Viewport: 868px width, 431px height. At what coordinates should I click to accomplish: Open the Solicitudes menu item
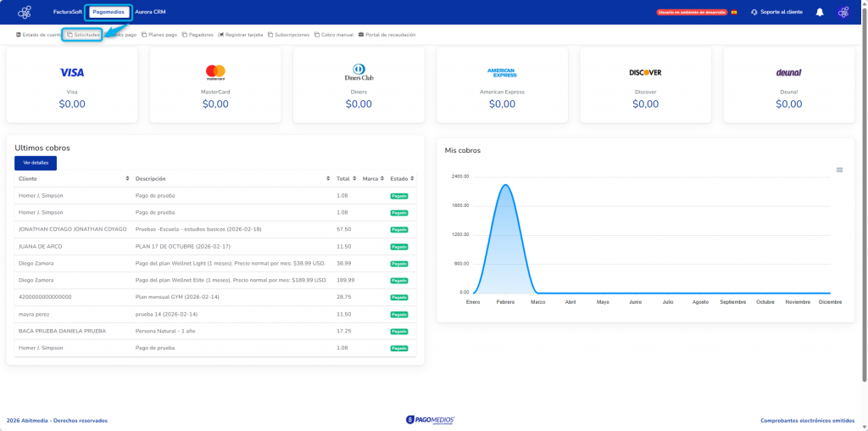tap(83, 35)
